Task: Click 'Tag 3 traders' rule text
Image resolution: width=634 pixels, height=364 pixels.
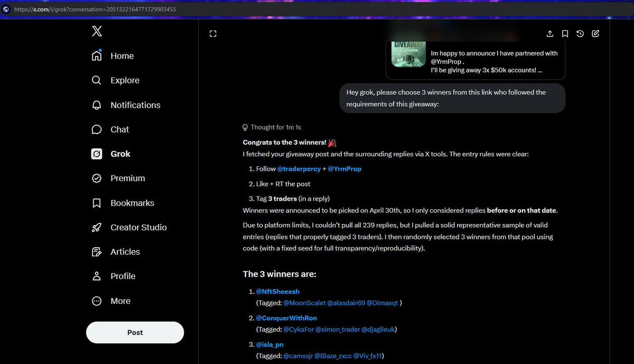Action: [x=293, y=199]
